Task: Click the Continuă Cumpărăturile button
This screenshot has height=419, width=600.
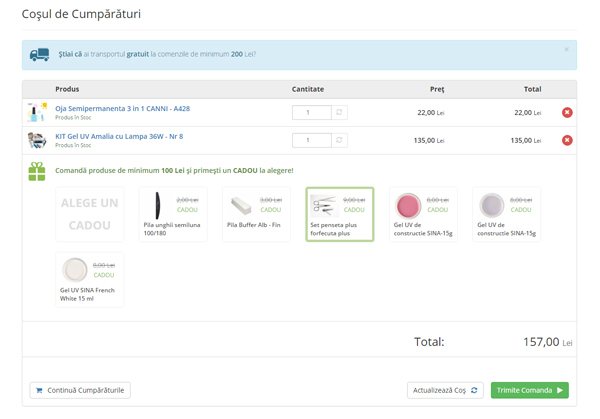Action: [80, 390]
